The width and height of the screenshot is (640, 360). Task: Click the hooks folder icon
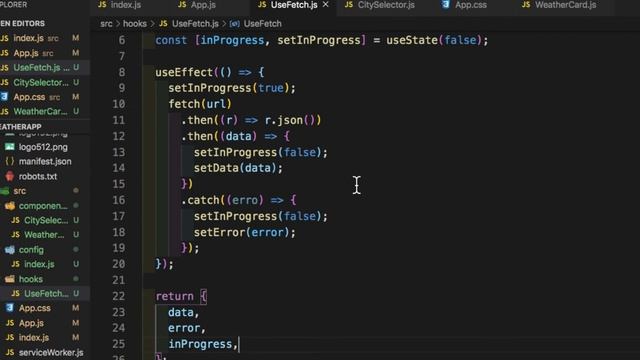pyautogui.click(x=10, y=279)
